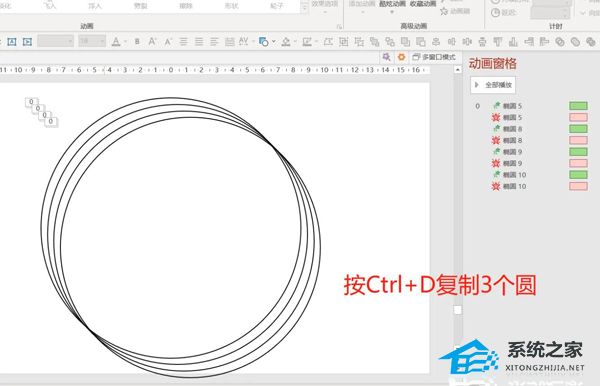Toggle bold formatting

(137, 41)
